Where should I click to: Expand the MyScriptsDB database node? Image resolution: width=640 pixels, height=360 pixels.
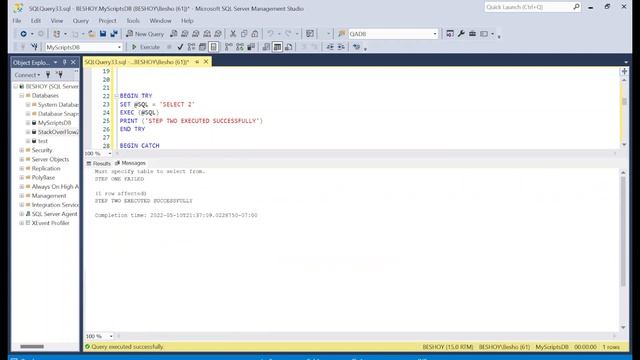pyautogui.click(x=28, y=123)
